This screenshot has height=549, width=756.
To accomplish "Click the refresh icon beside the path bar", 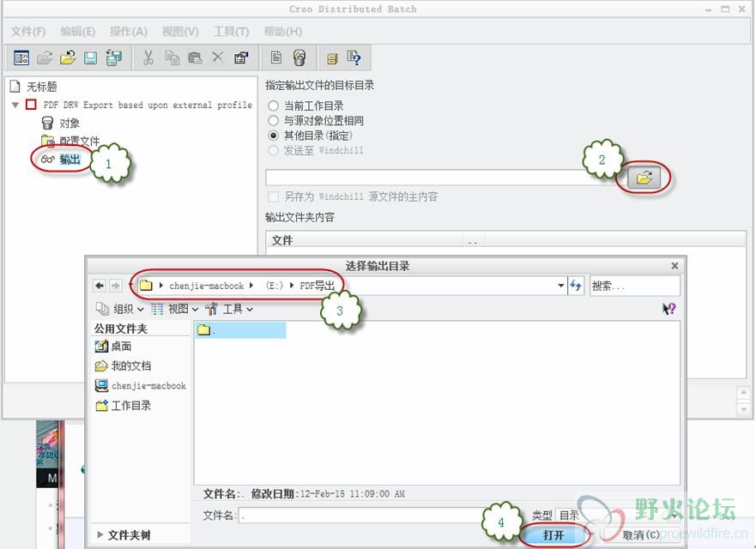I will click(x=576, y=286).
